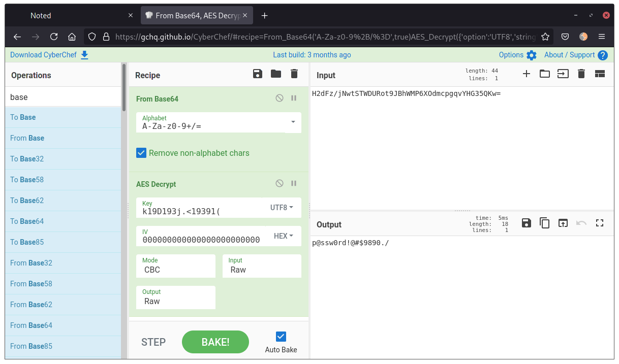Disable the AES Decrypt operation
Screen dimensions: 619x364
pyautogui.click(x=280, y=183)
